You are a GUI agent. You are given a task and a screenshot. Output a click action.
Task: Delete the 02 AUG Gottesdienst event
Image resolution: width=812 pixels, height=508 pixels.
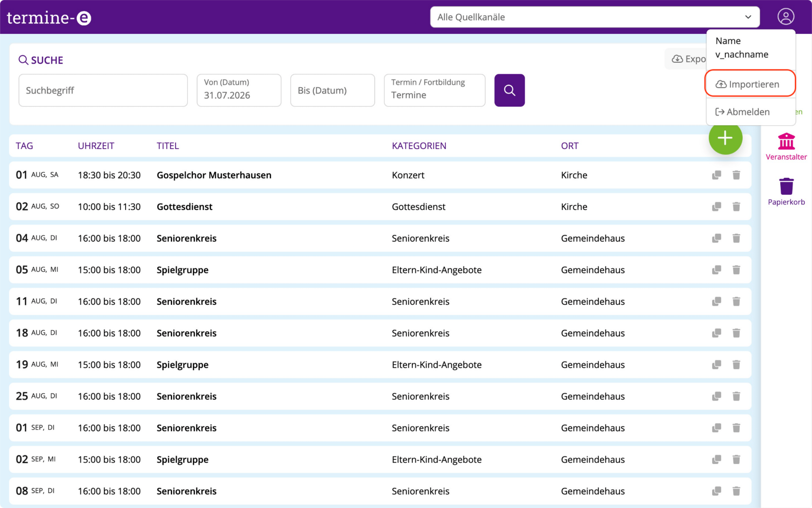pyautogui.click(x=736, y=207)
